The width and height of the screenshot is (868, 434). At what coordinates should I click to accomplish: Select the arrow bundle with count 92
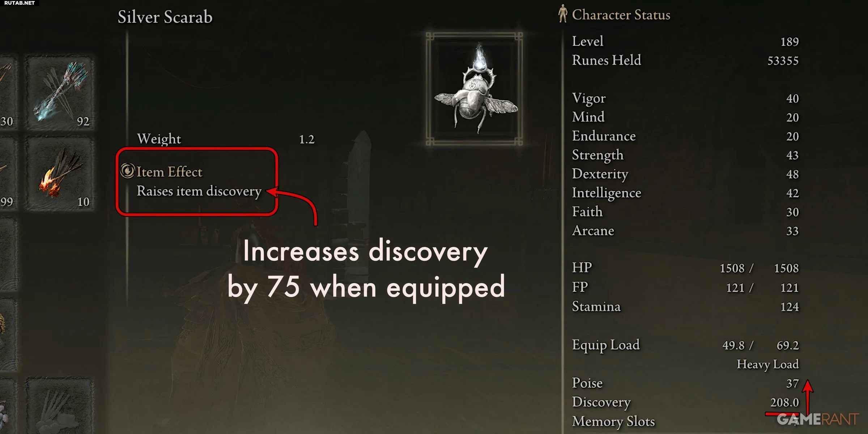(60, 92)
